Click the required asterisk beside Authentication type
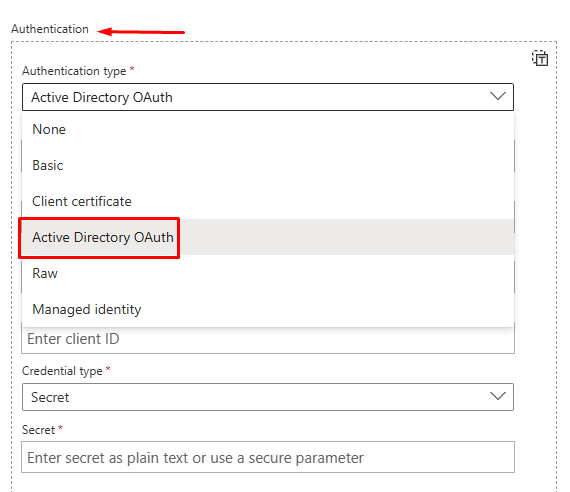This screenshot has width=570, height=492. pyautogui.click(x=132, y=69)
